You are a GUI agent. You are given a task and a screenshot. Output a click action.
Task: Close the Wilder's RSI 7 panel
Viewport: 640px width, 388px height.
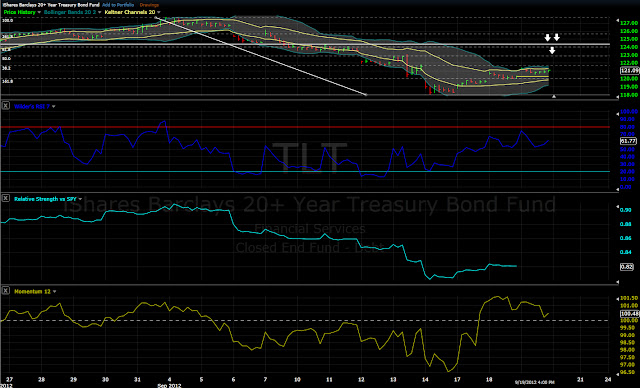[x=5, y=106]
